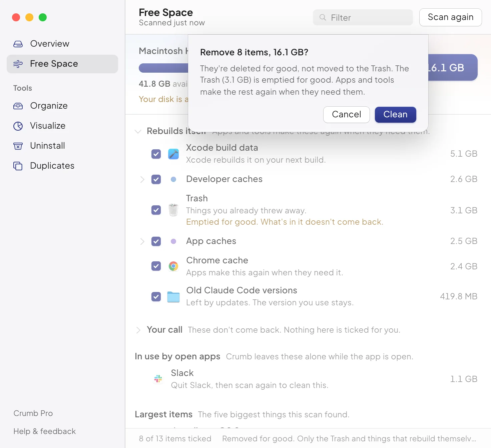Click the purple dot beside App caches
This screenshot has height=448, width=491.
[173, 241]
